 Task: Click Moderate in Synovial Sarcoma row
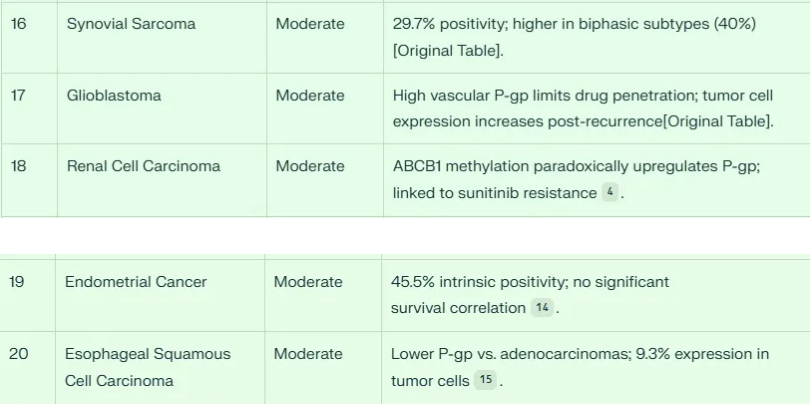click(310, 23)
